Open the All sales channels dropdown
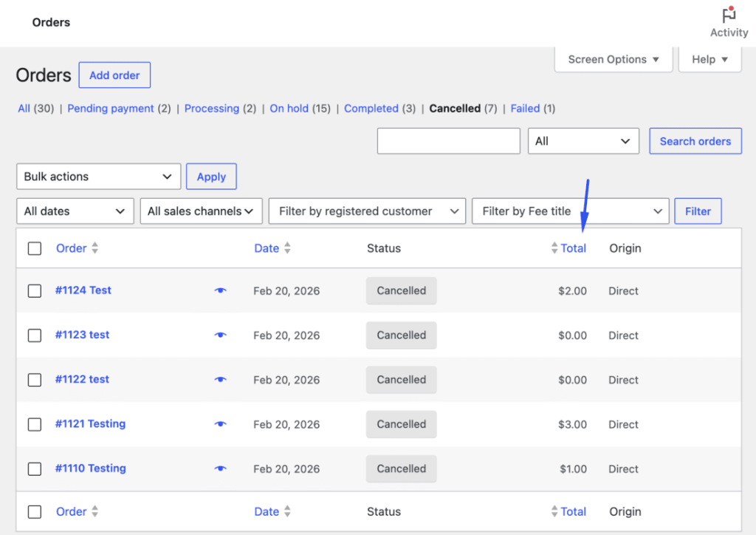Screen dimensions: 756x535 coord(201,211)
